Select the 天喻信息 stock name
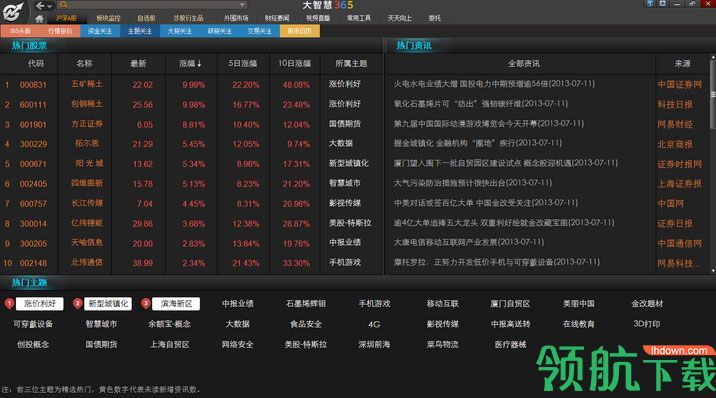 (87, 243)
